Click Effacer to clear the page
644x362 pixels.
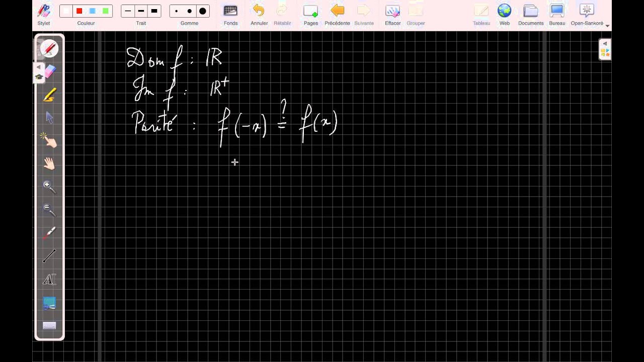(x=392, y=14)
